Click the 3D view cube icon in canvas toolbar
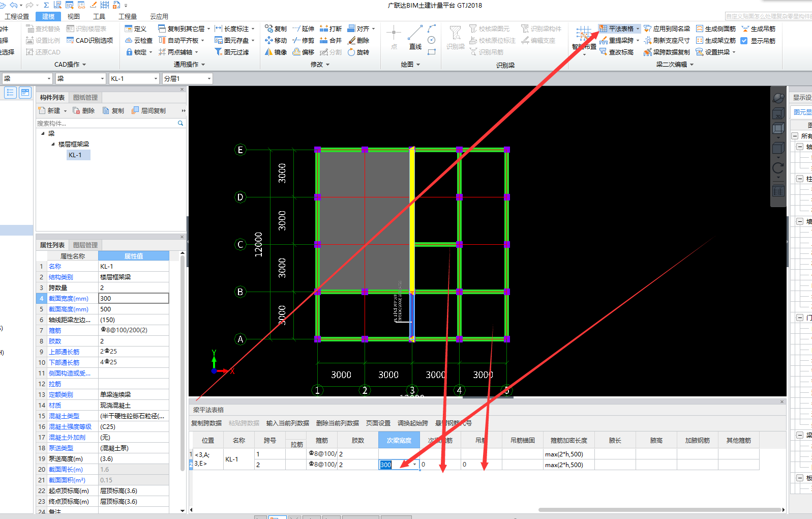 tap(778, 113)
